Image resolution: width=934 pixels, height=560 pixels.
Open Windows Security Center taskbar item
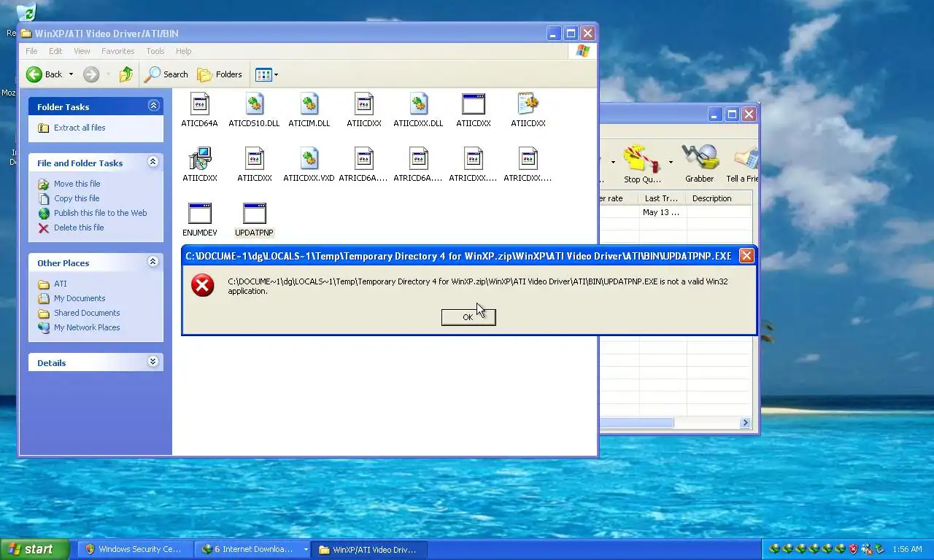click(x=136, y=549)
